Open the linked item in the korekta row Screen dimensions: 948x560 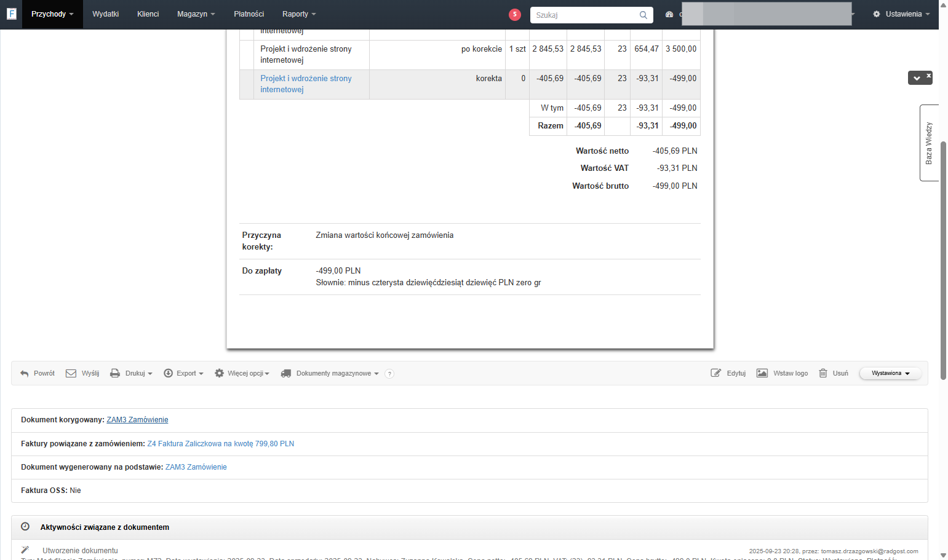pos(306,84)
